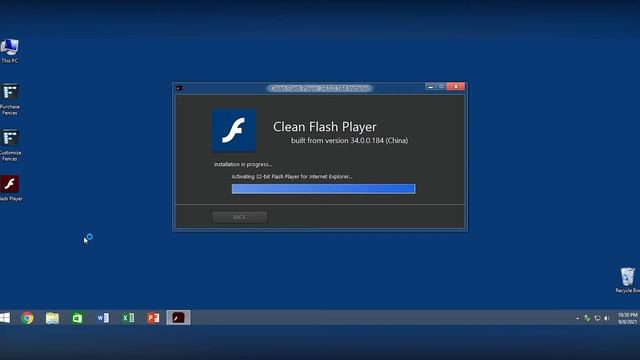
Task: Close the Clean Flash Player installer
Action: [x=456, y=87]
